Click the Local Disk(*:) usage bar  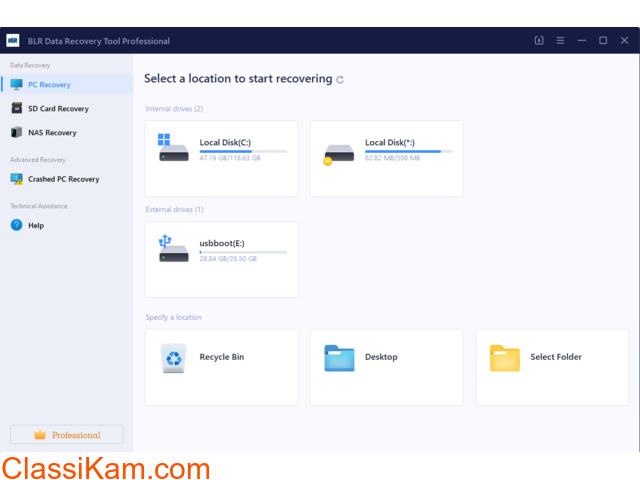pyautogui.click(x=409, y=151)
